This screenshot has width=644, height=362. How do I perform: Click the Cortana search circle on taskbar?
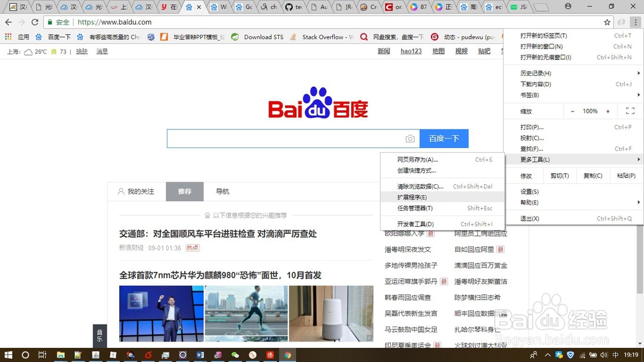[x=25, y=355]
